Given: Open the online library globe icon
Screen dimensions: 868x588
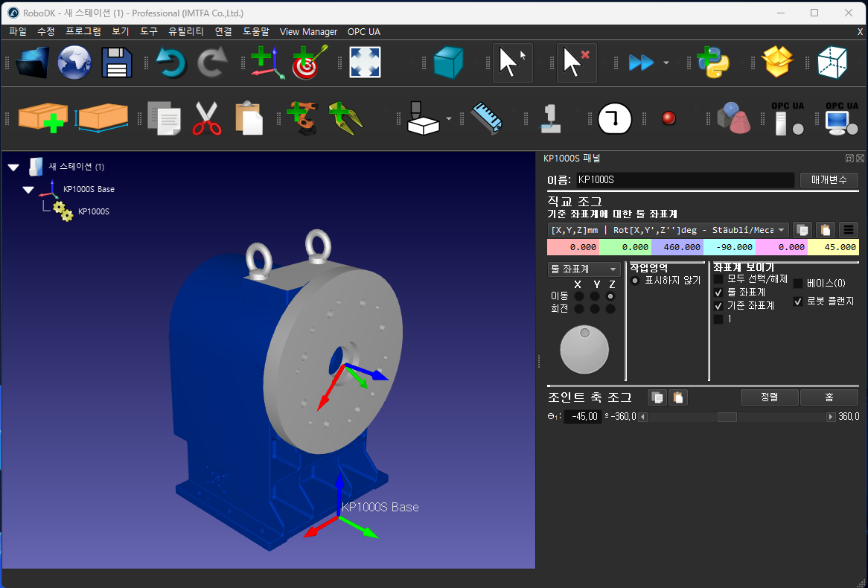Looking at the screenshot, I should click(74, 63).
